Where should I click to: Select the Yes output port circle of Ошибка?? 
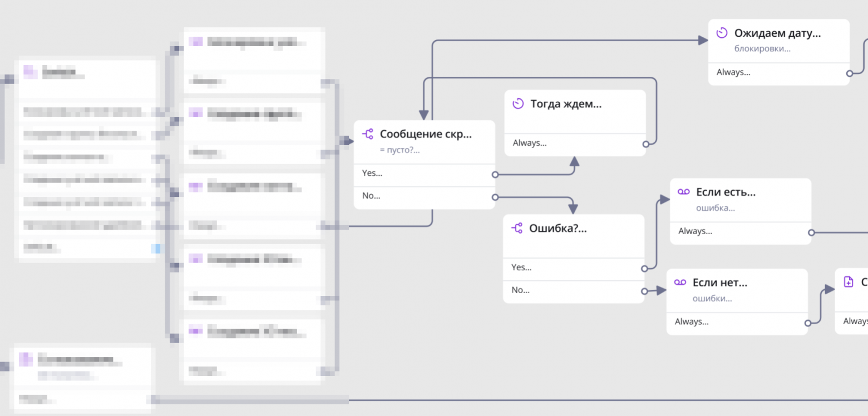click(x=644, y=269)
